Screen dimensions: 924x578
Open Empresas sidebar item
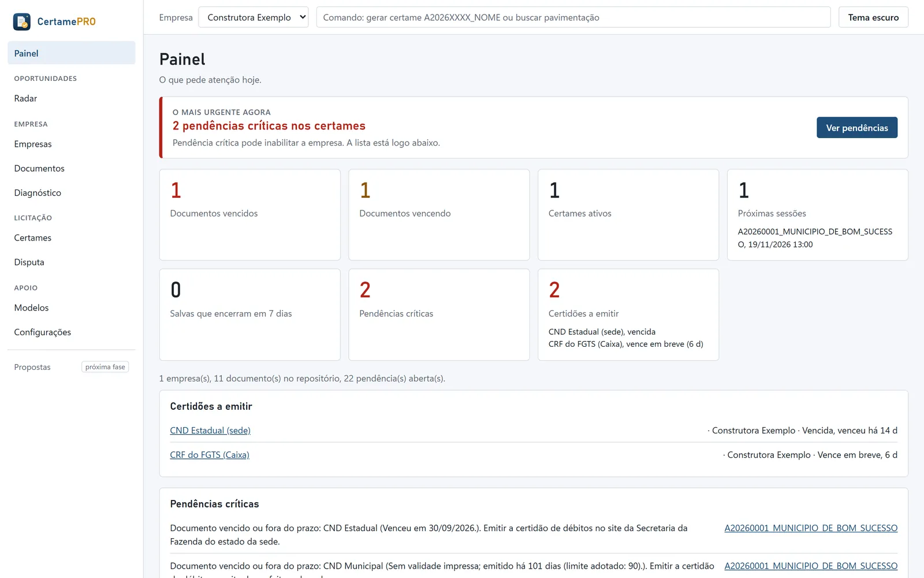[x=72, y=144]
